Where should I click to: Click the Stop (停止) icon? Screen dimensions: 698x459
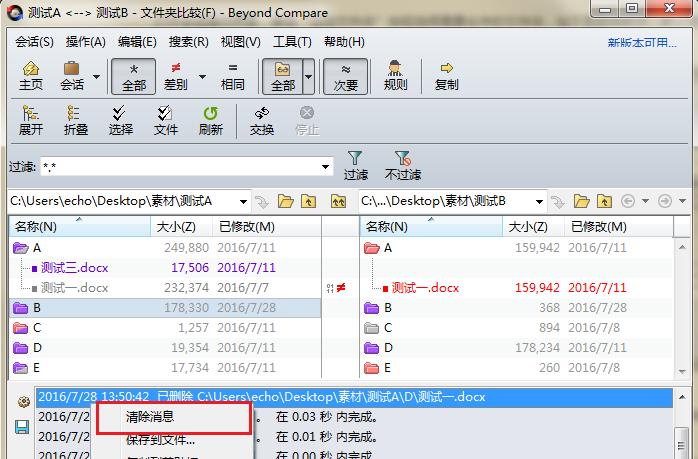(x=307, y=112)
